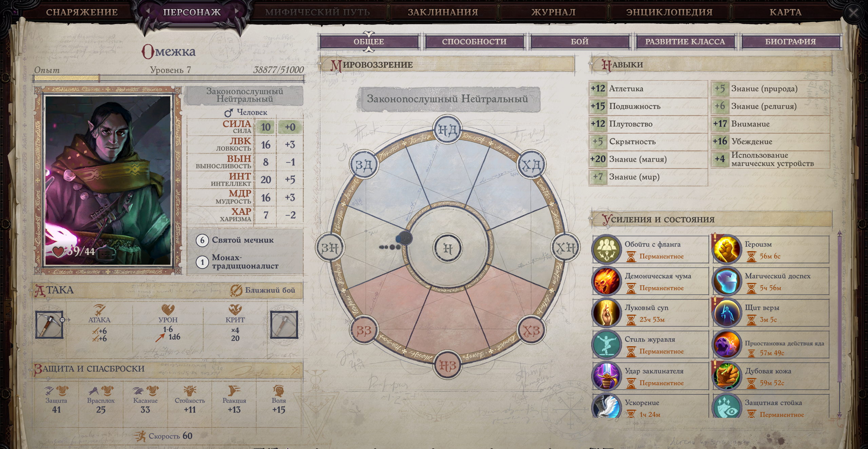The width and height of the screenshot is (868, 449).
Task: Click the Дубовая кожа buff icon
Action: (x=727, y=376)
